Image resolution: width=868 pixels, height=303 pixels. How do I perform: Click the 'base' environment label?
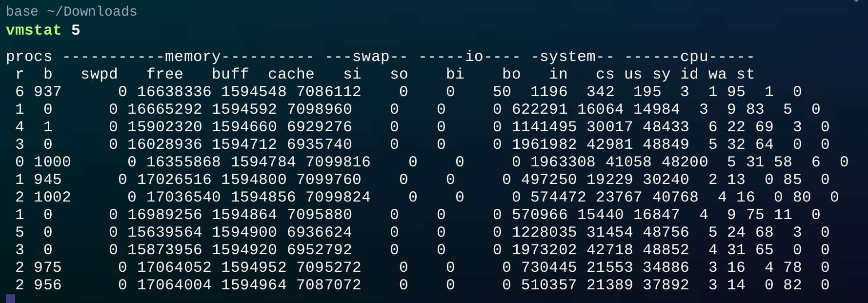(x=22, y=11)
